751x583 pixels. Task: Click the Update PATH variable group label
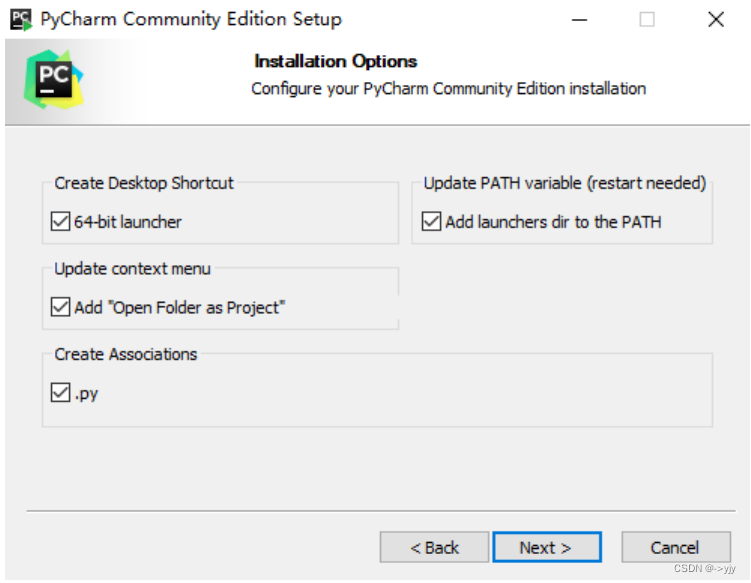click(565, 183)
